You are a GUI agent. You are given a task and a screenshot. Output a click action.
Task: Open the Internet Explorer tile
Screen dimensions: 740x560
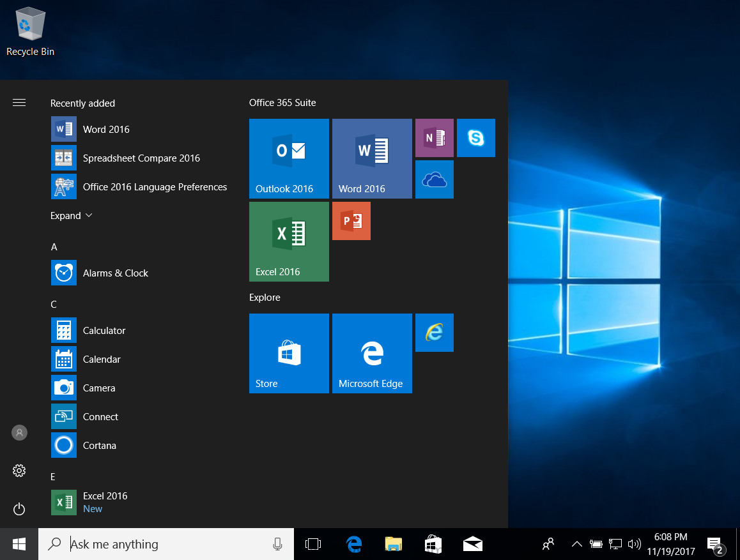pos(434,332)
